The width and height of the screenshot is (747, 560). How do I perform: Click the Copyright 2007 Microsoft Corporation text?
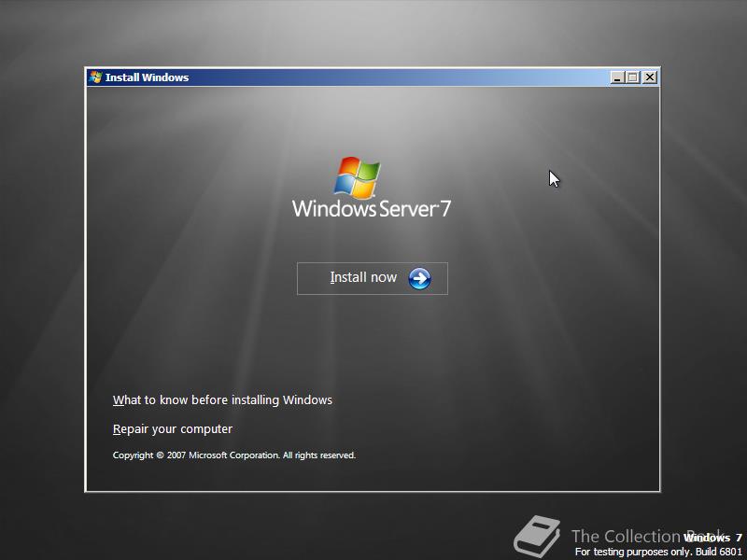click(x=234, y=455)
